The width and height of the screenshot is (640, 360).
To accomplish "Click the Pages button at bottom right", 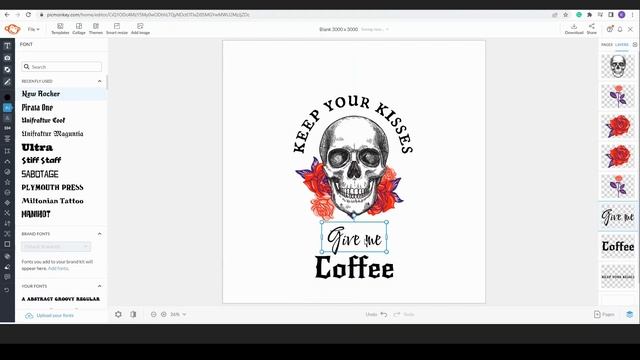I will pyautogui.click(x=604, y=314).
